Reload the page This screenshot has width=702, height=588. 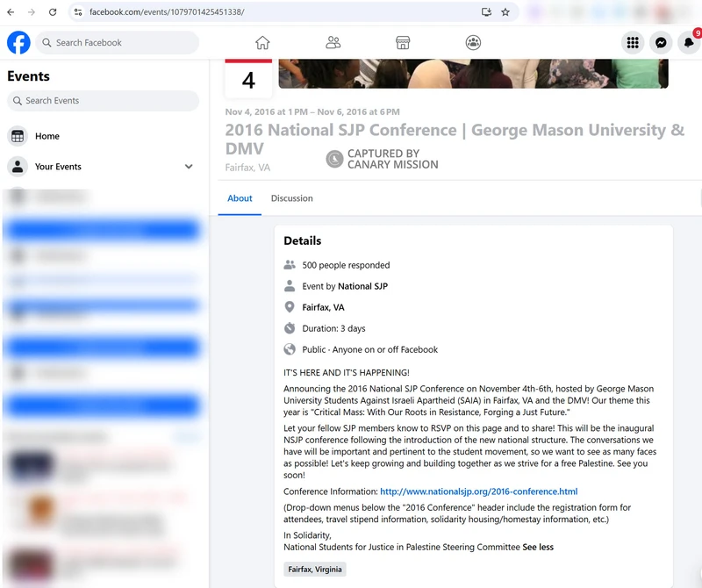point(53,12)
